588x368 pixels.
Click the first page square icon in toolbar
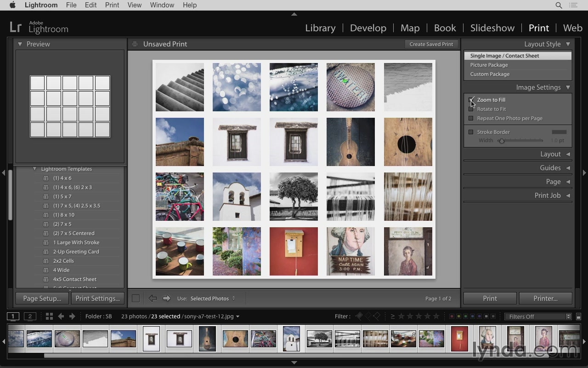(x=136, y=299)
